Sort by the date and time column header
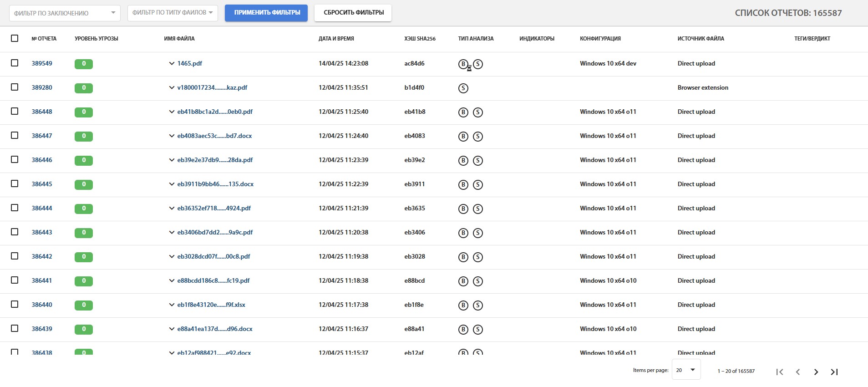 click(336, 39)
